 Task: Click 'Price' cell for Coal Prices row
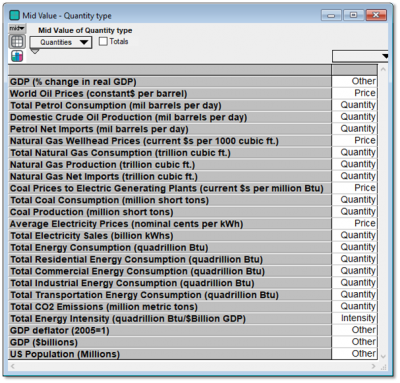[355, 188]
